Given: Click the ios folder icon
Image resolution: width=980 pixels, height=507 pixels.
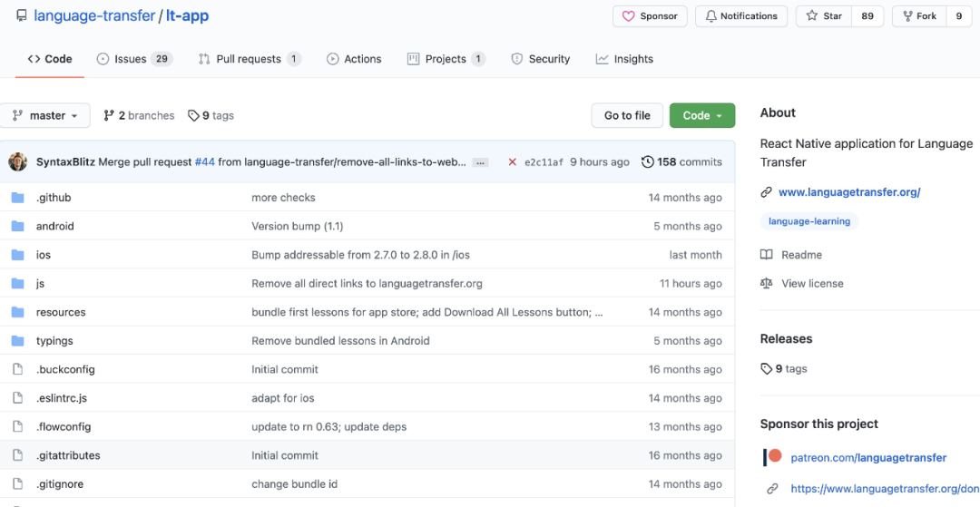Looking at the screenshot, I should pyautogui.click(x=17, y=255).
